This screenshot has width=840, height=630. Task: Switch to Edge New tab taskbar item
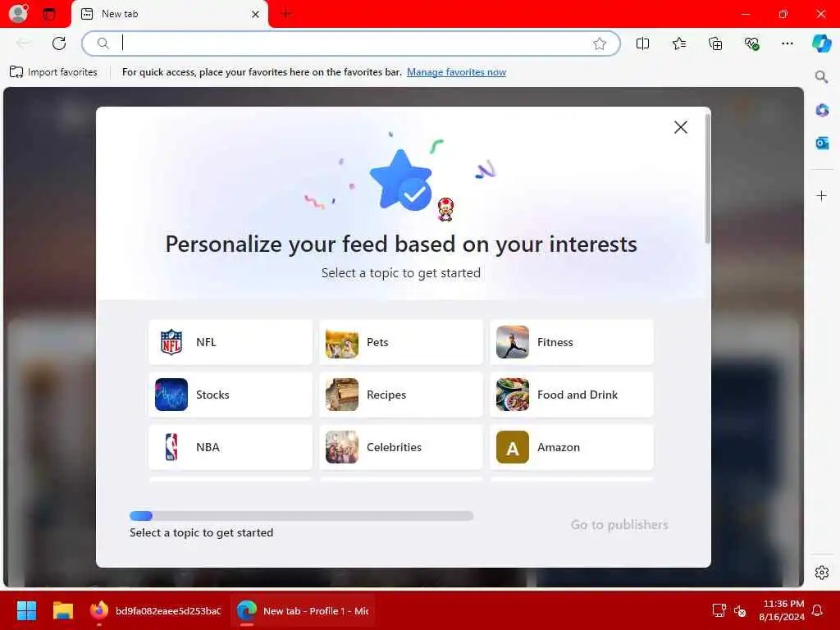pyautogui.click(x=304, y=610)
